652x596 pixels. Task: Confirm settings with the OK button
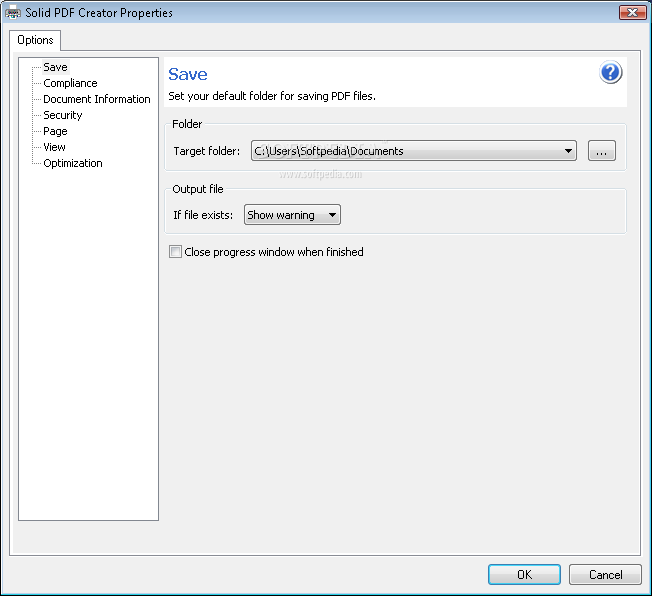[x=524, y=574]
